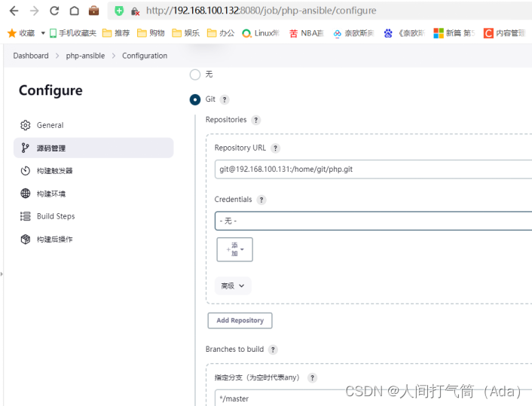Image resolution: width=532 pixels, height=406 pixels.
Task: Expand the 收藏 dropdown arrow
Action: tap(43, 33)
